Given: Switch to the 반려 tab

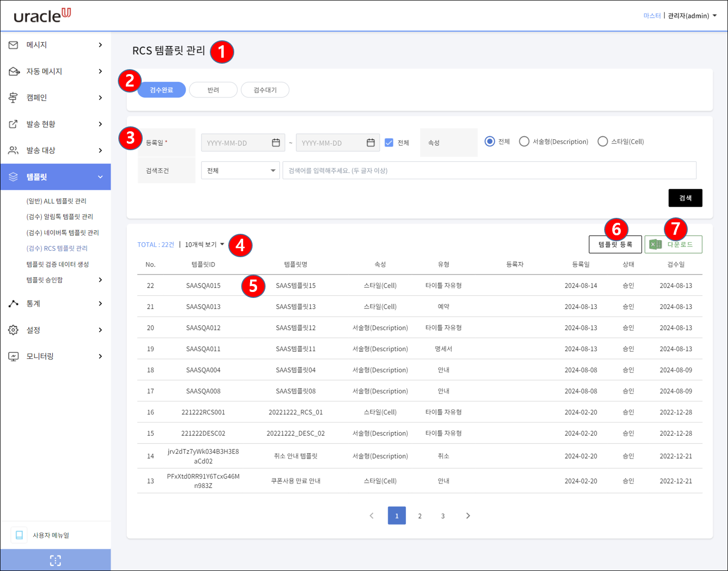Looking at the screenshot, I should (213, 90).
